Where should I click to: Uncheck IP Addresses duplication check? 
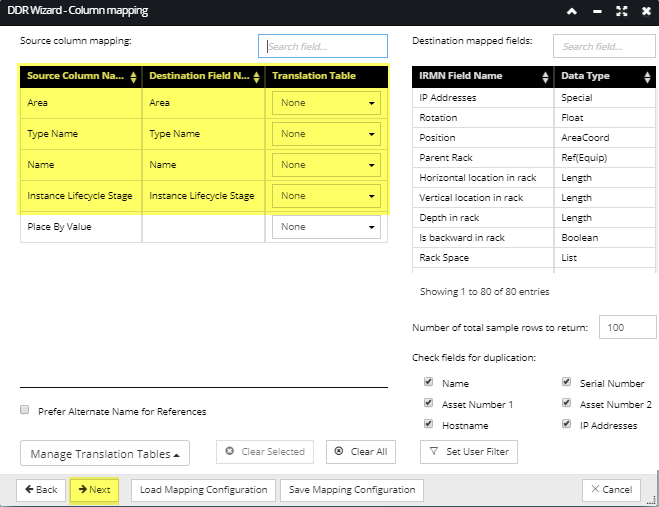[566, 423]
